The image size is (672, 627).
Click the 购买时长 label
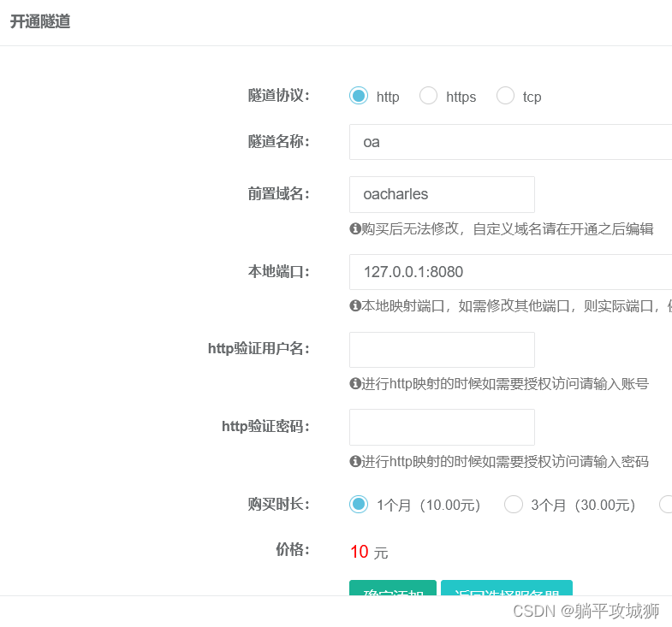(278, 504)
